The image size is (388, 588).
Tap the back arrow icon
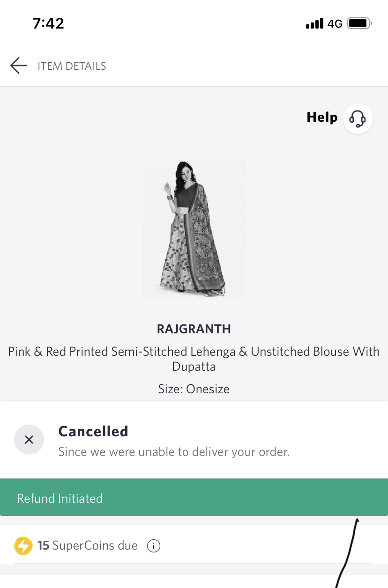[19, 66]
